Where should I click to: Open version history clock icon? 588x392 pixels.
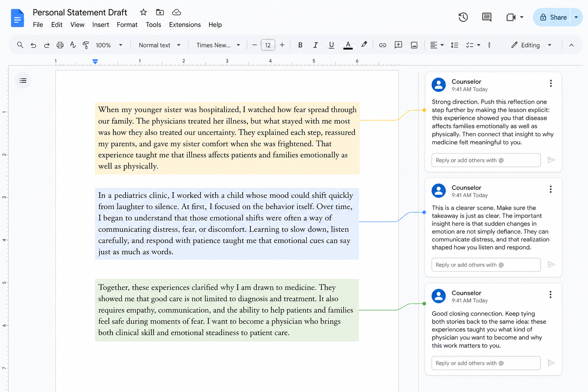(x=463, y=17)
